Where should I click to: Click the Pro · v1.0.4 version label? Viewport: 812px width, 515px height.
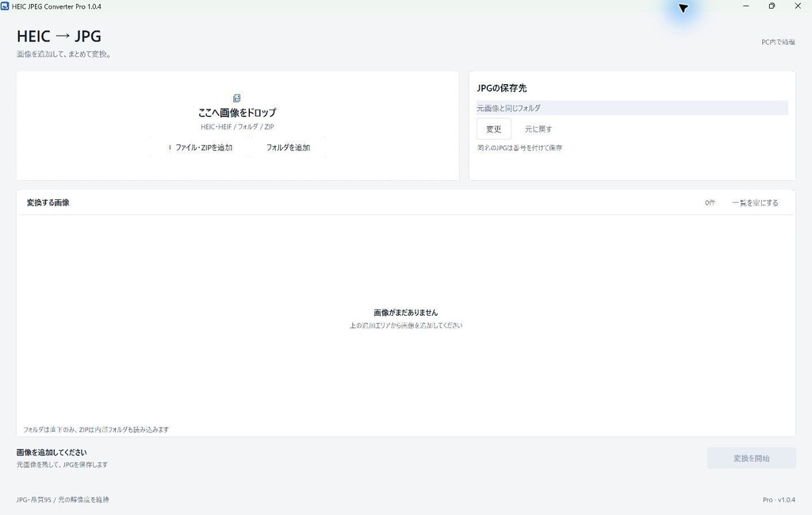coord(779,499)
